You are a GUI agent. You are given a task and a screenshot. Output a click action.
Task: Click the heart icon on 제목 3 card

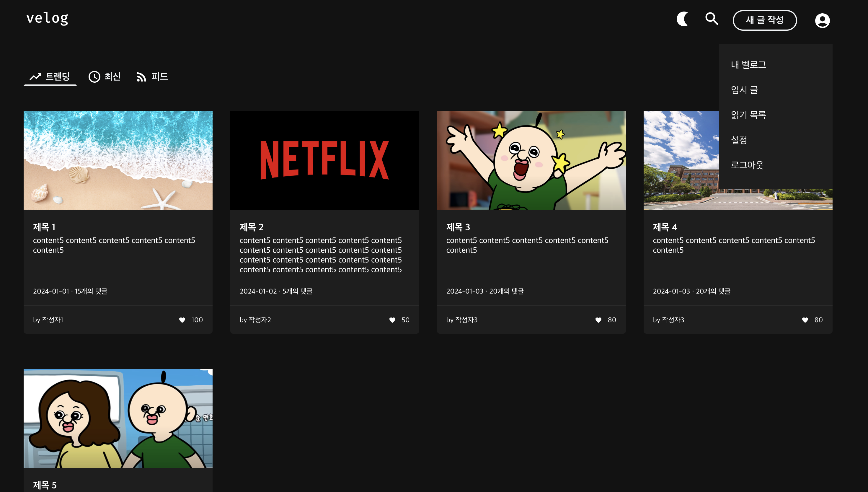pos(598,320)
